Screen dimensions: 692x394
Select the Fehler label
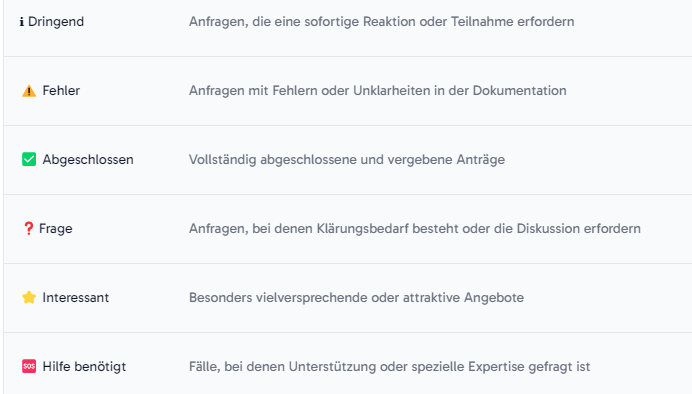61,90
